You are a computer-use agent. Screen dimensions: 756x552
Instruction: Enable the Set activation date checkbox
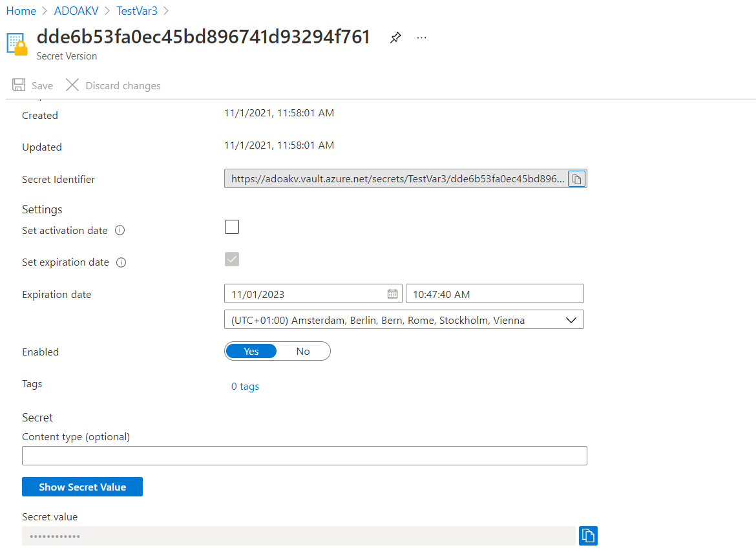point(231,226)
